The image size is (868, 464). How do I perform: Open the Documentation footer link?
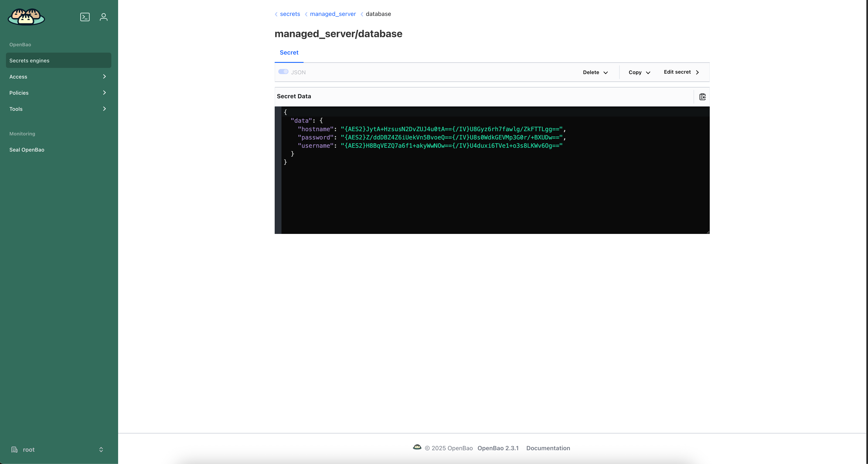coord(548,448)
